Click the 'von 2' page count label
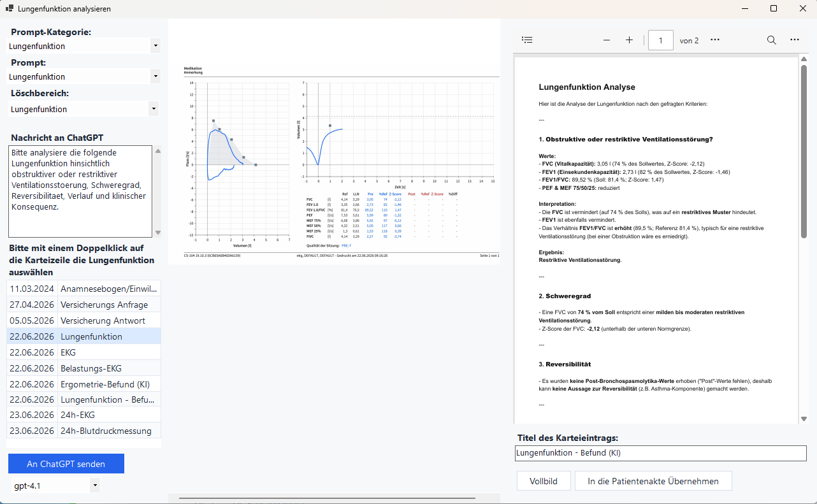This screenshot has height=504, width=817. pos(689,41)
